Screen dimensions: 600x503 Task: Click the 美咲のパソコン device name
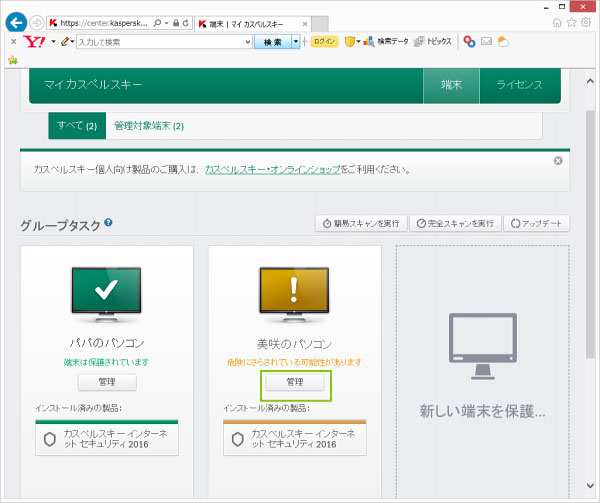coord(294,344)
